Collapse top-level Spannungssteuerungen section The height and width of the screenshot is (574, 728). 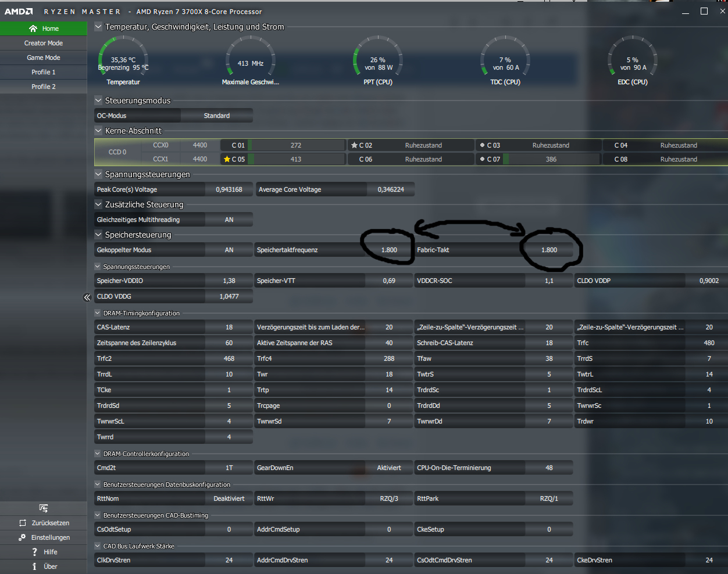[x=98, y=174]
